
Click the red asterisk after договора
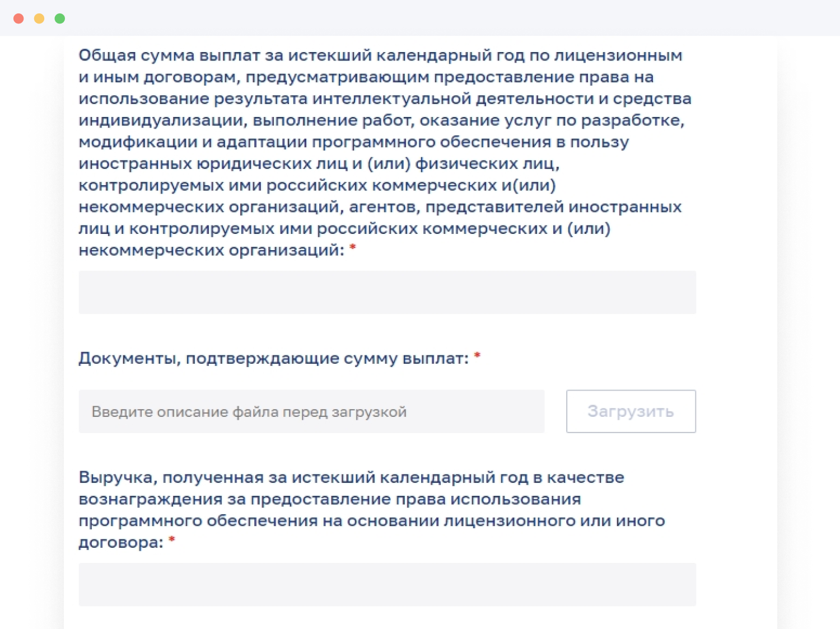click(x=172, y=539)
